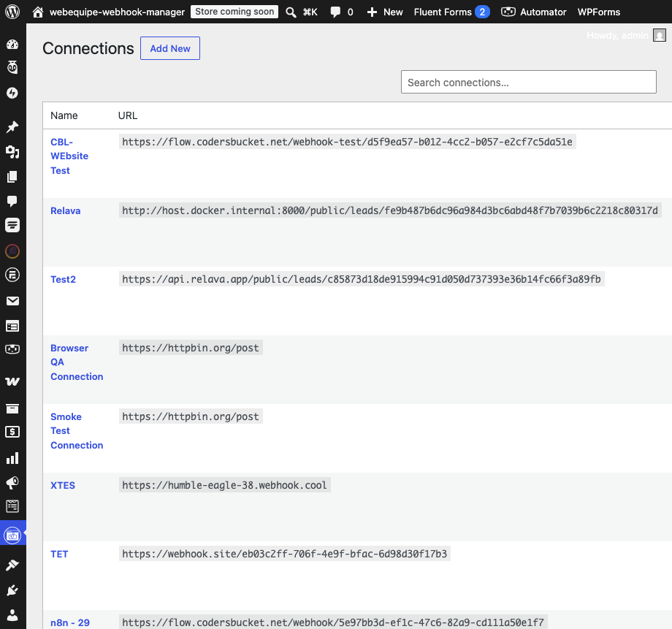Open Products via the archive box icon
This screenshot has width=672, height=629.
pyautogui.click(x=12, y=408)
